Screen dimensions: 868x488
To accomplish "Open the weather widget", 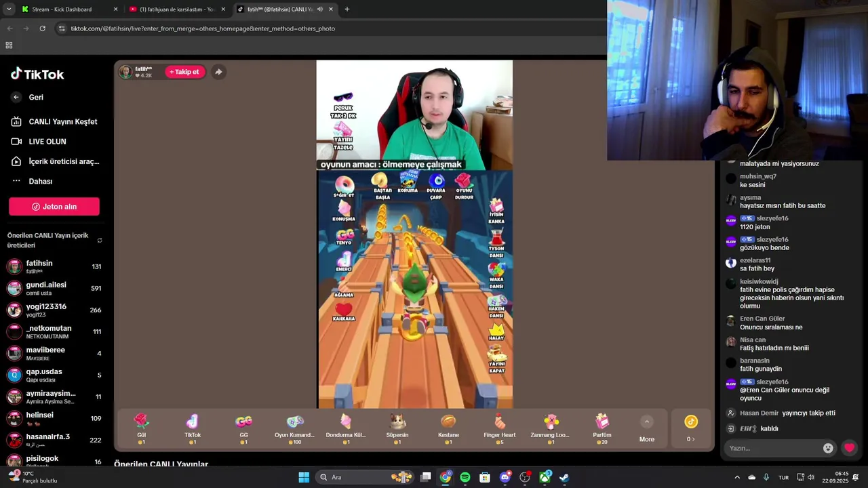I will coord(33,477).
